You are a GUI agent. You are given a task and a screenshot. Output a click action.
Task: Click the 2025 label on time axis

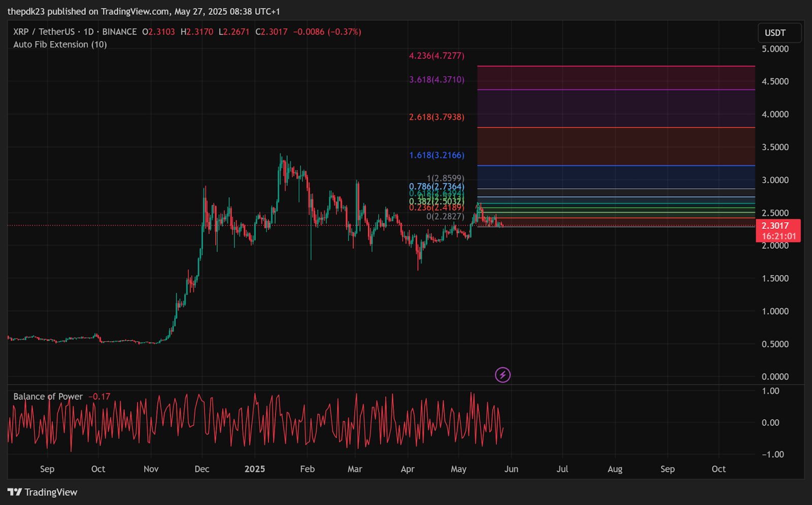click(255, 469)
